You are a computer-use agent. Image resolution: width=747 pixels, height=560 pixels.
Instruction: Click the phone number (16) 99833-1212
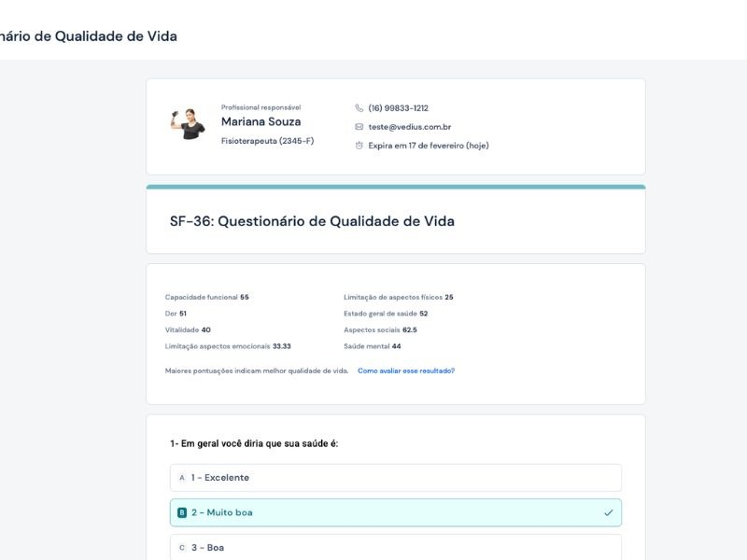[x=399, y=108]
